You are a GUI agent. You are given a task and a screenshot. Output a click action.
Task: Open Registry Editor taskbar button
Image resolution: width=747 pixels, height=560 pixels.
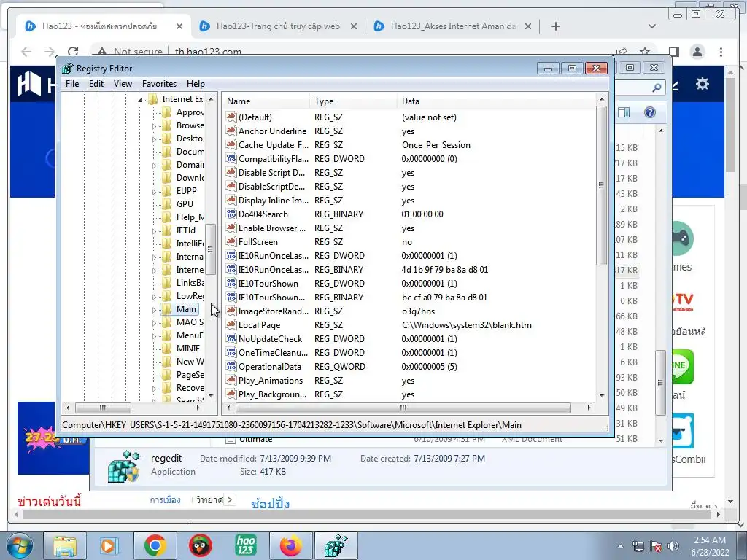[x=336, y=545]
